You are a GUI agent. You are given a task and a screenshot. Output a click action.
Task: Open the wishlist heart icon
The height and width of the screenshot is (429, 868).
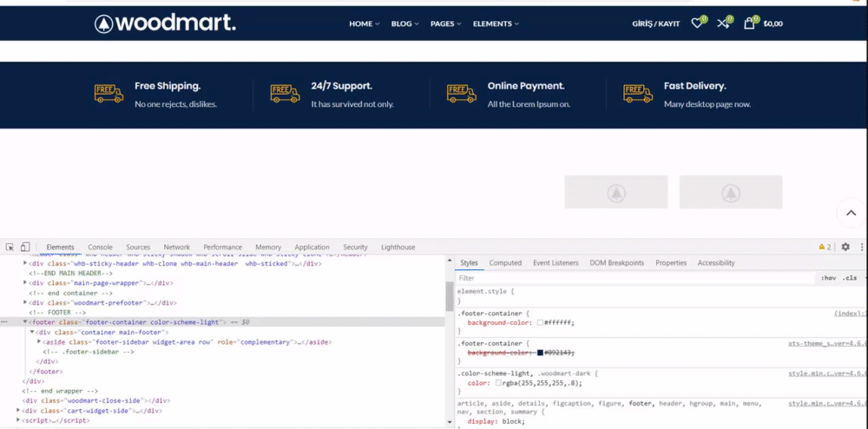tap(697, 23)
